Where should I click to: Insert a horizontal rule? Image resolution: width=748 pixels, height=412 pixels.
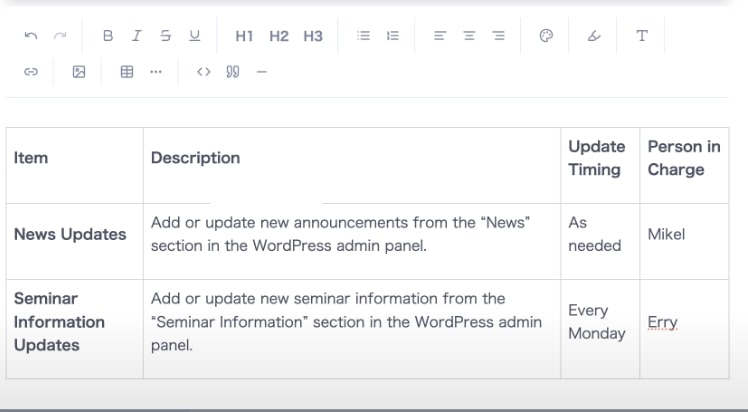262,72
